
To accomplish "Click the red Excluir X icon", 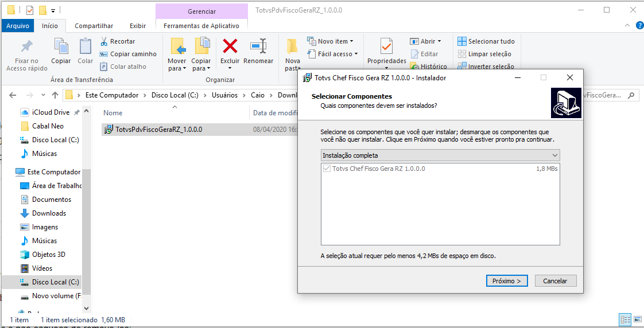I will click(x=230, y=46).
